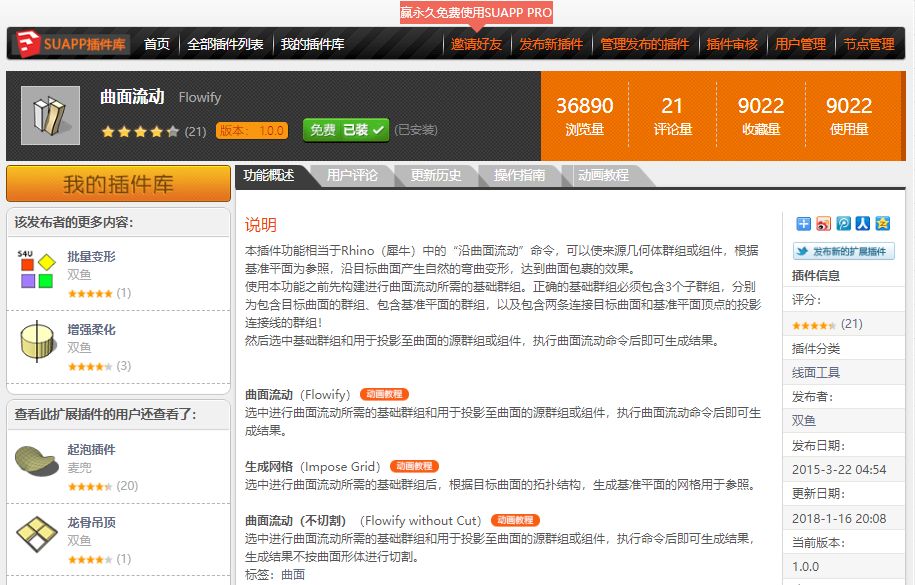Open the 我的插件库 orange button

(x=118, y=184)
